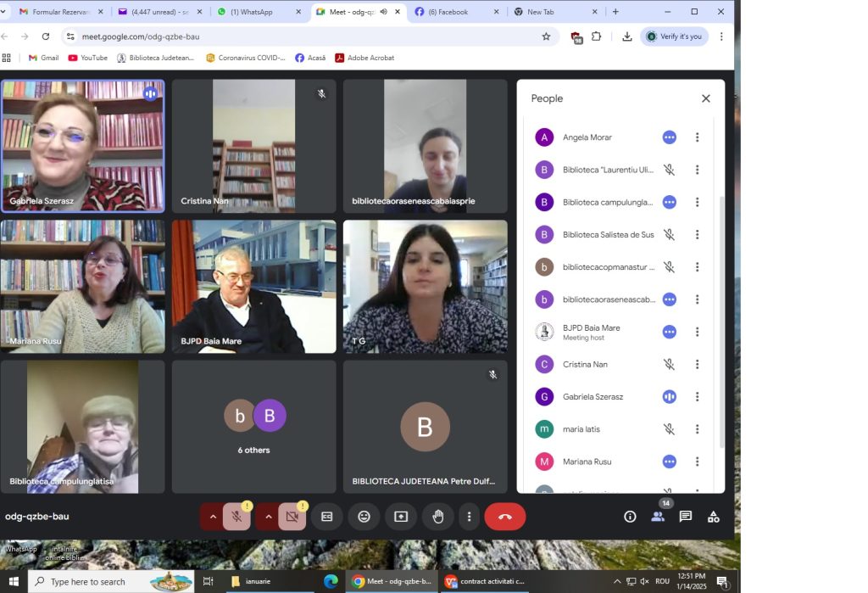The image size is (868, 593).
Task: Raise hand in the meeting
Action: pos(438,517)
